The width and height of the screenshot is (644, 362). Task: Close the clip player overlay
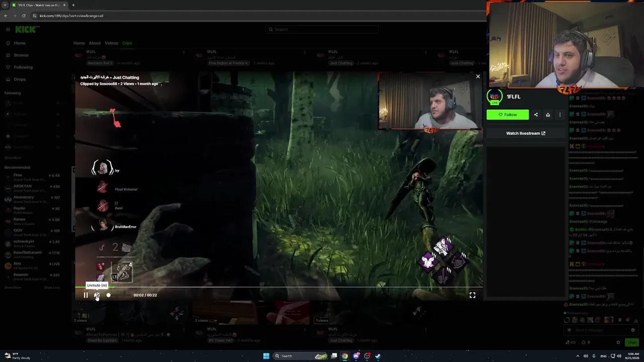(x=478, y=76)
